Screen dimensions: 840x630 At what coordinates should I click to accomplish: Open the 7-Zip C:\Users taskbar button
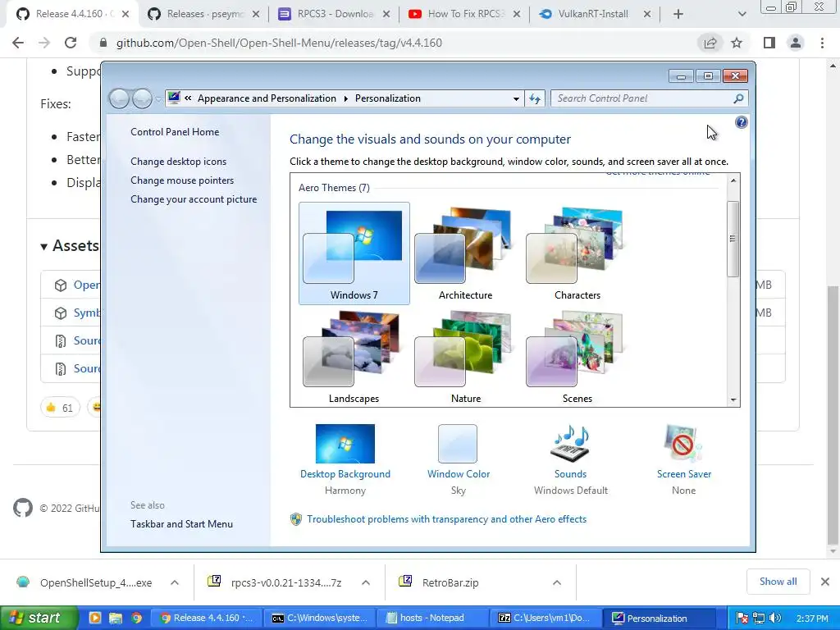[x=546, y=619]
